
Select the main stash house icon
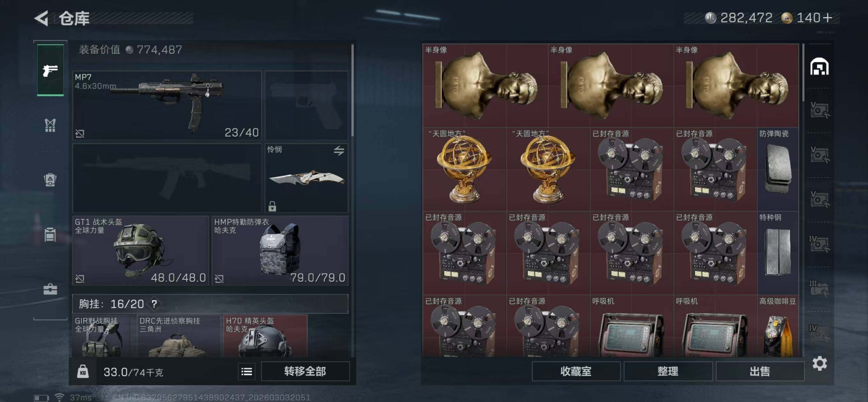coord(819,66)
